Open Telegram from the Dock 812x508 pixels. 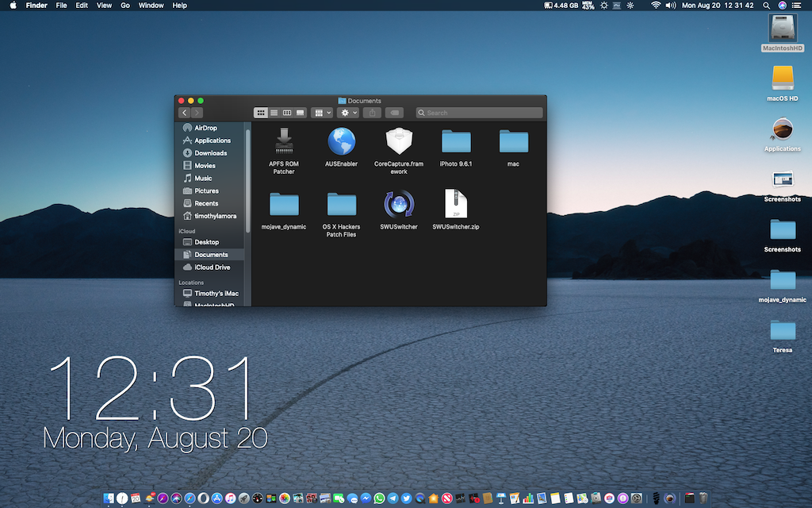point(393,498)
